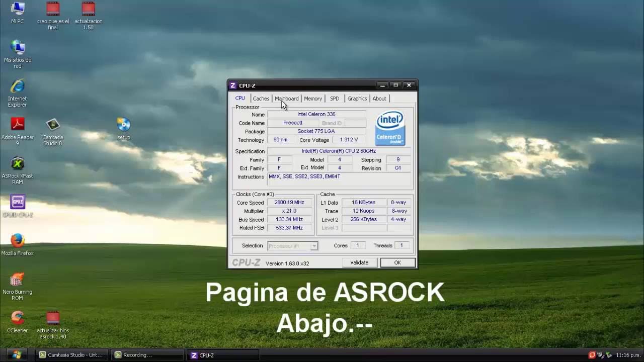Select the CPUID CPU-Z desktop shortcut
The image size is (644, 362).
point(18,206)
